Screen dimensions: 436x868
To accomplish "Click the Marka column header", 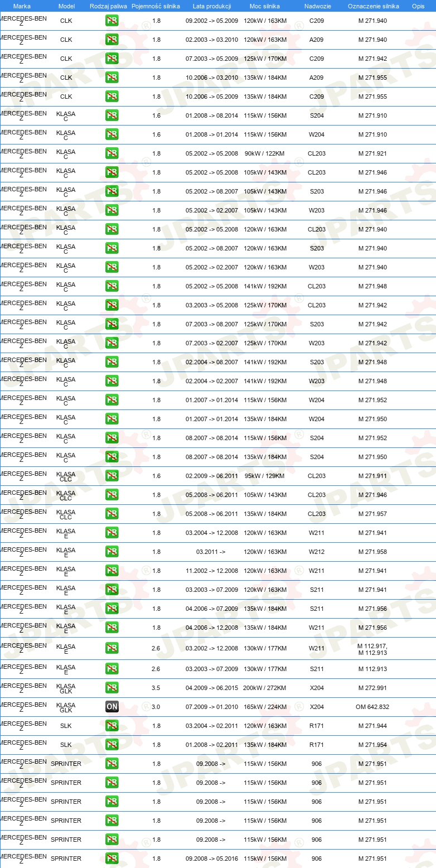I will (22, 6).
